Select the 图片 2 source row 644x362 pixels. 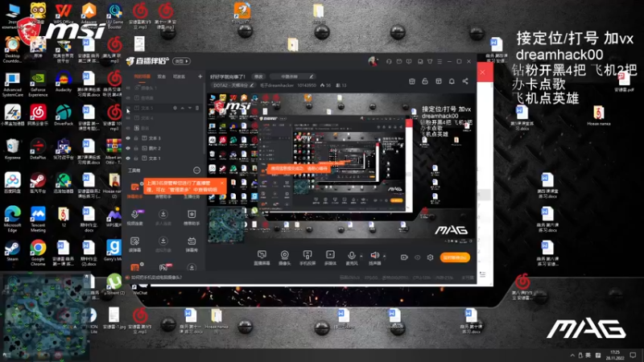pos(163,148)
